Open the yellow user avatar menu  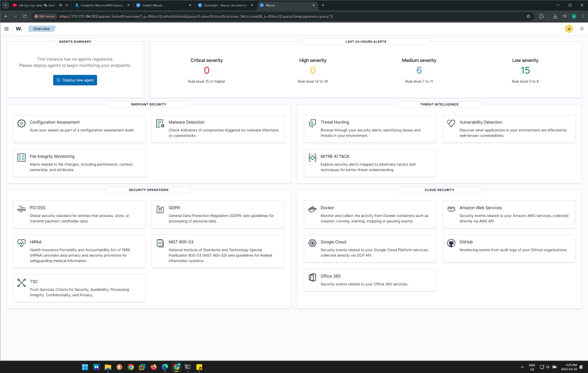pyautogui.click(x=569, y=29)
